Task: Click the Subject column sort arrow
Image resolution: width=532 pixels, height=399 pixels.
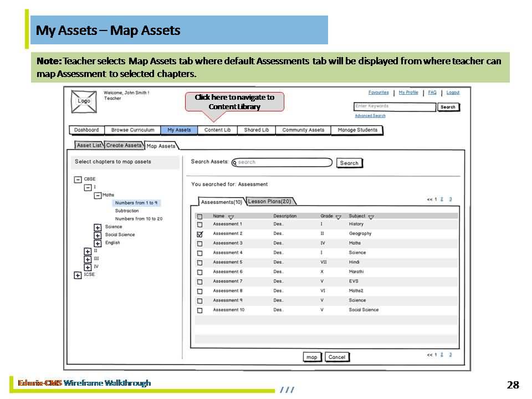Action: point(371,217)
